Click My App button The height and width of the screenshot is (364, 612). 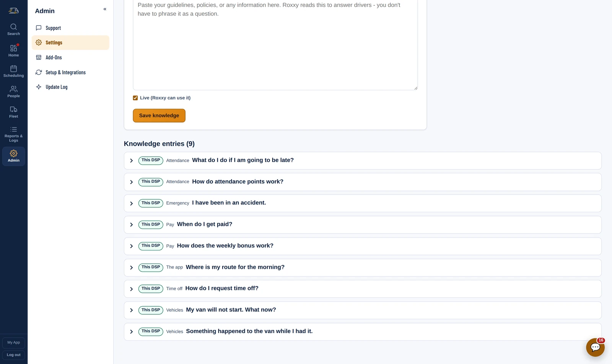13,343
